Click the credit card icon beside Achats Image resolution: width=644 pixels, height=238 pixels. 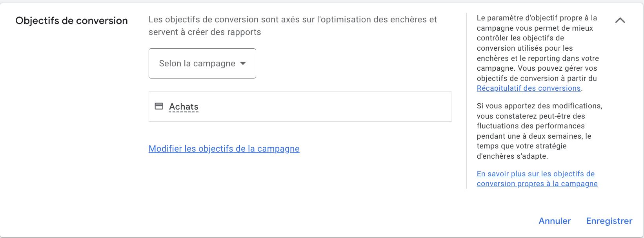159,106
